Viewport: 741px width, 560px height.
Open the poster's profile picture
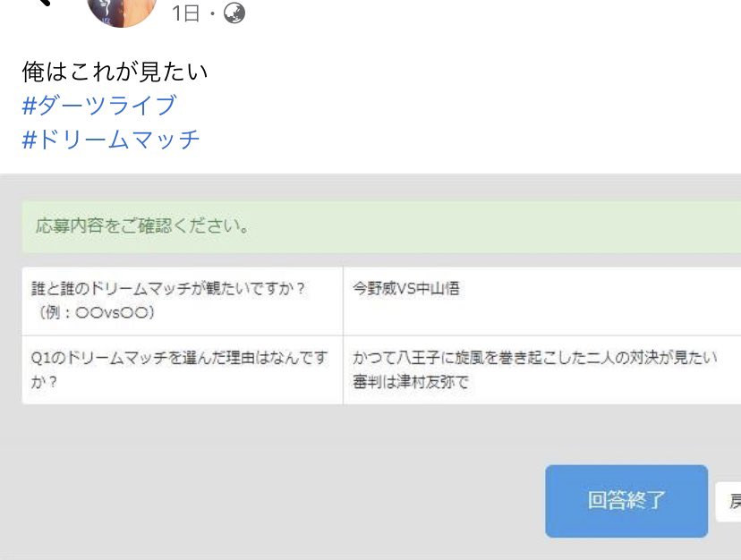[x=122, y=12]
